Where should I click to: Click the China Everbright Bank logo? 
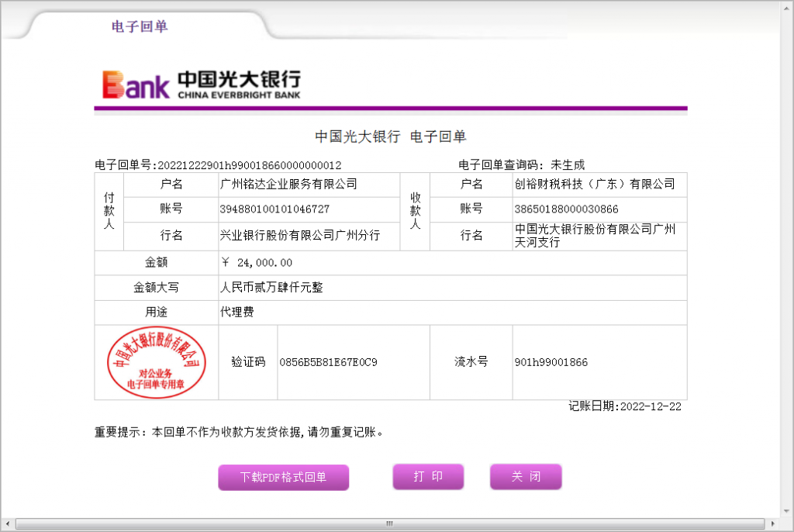pyautogui.click(x=202, y=84)
